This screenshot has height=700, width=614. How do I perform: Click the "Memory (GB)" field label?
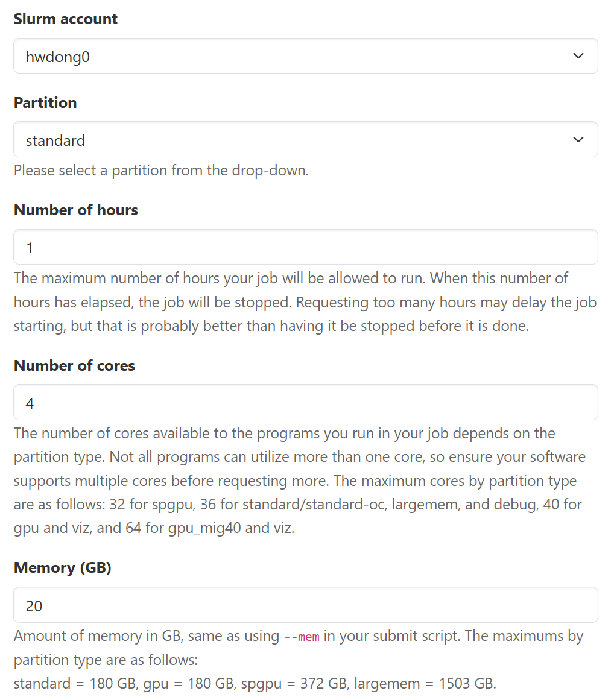[63, 567]
